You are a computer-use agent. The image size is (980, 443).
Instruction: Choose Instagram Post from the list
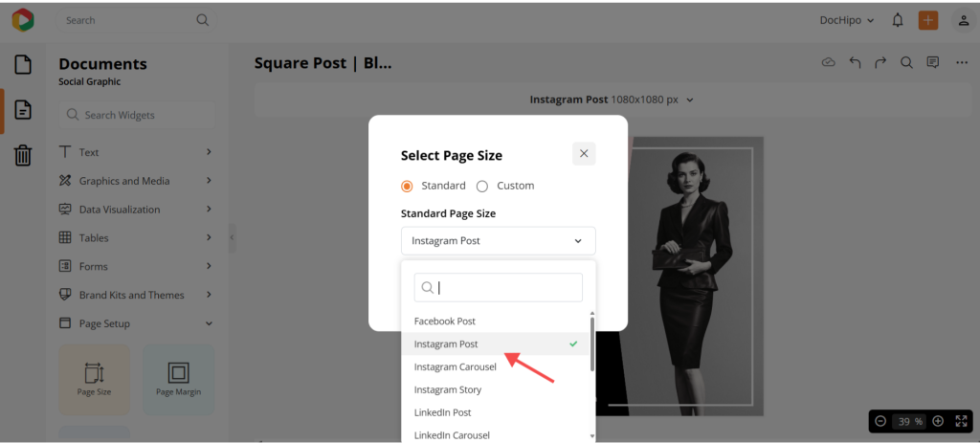[x=495, y=344]
